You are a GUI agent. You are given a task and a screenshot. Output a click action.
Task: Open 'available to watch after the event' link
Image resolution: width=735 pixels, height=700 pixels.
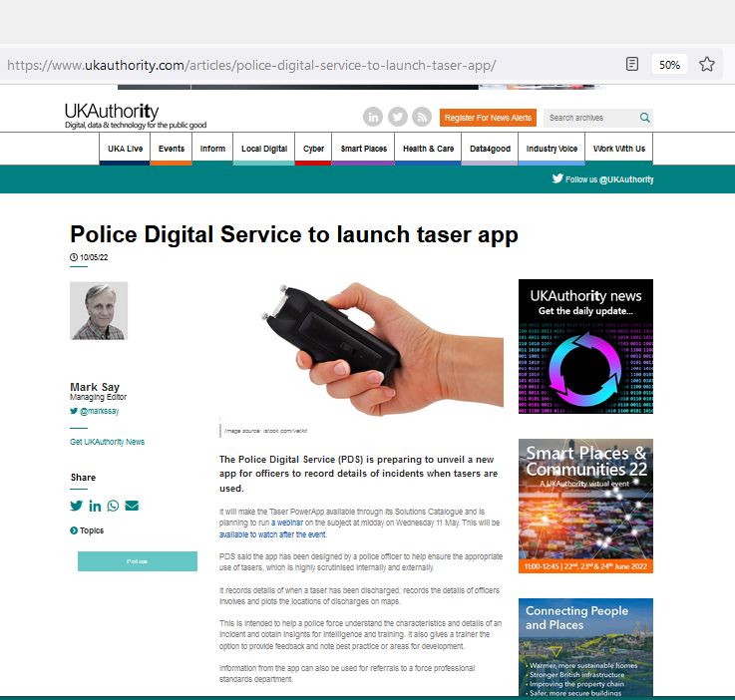tap(273, 534)
